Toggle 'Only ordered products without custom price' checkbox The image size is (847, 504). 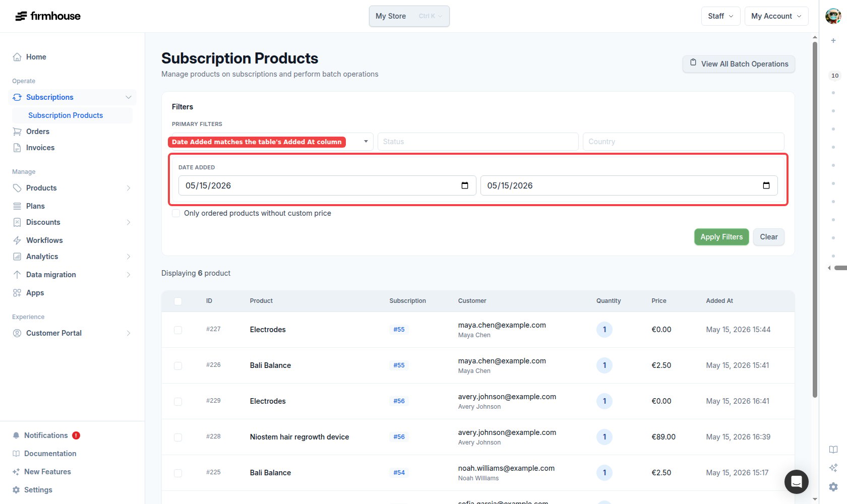pyautogui.click(x=176, y=213)
